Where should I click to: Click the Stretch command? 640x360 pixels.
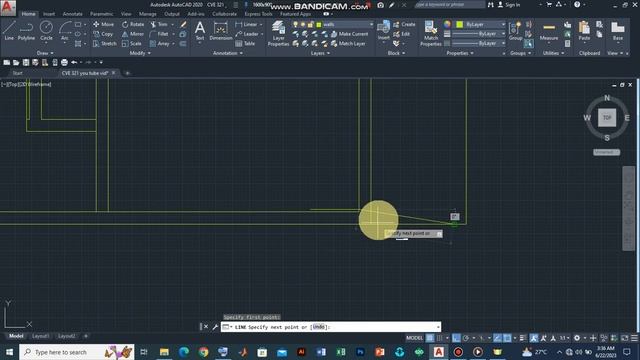point(104,43)
